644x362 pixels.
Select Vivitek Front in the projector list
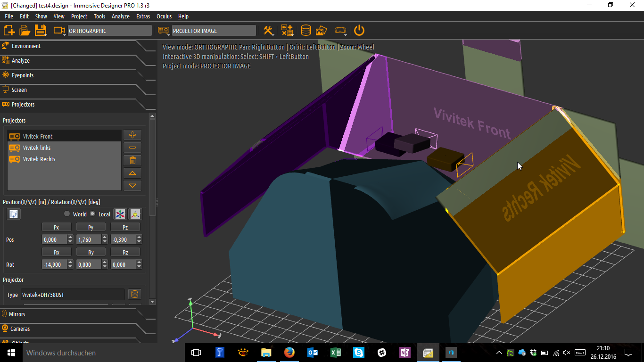coord(64,136)
